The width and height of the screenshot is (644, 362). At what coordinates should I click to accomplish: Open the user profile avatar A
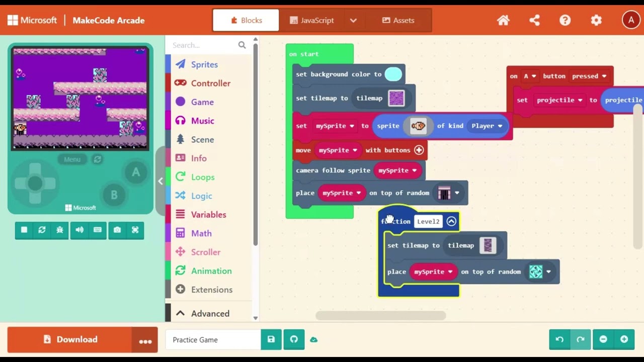631,20
